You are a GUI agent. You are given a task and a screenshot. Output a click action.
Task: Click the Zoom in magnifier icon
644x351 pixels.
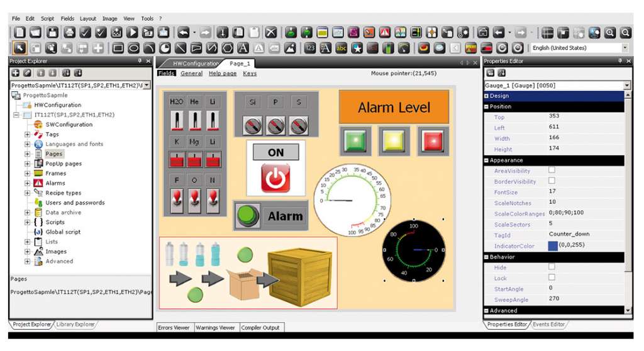610,32
